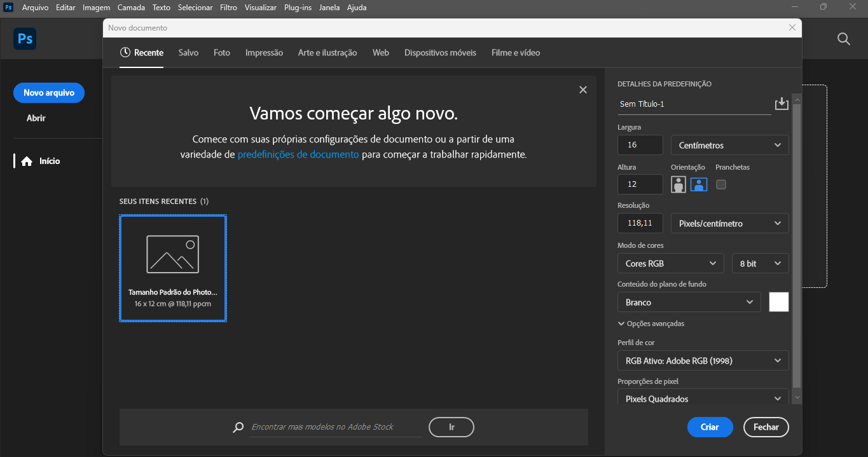Click the Largura width input field
The height and width of the screenshot is (457, 868).
click(x=640, y=145)
